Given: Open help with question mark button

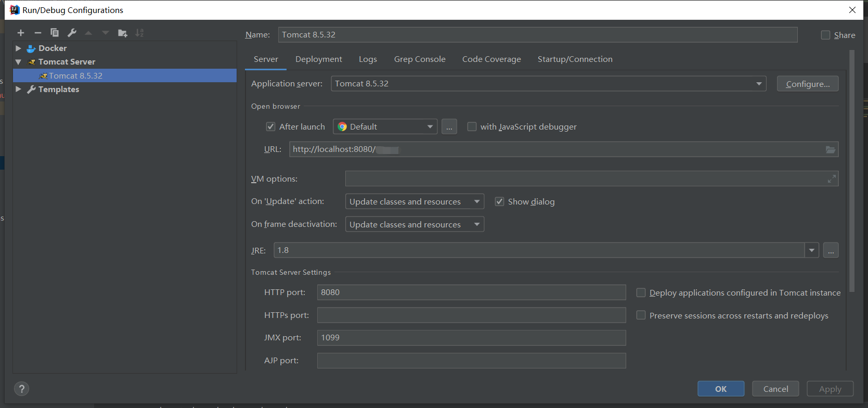Looking at the screenshot, I should [21, 389].
